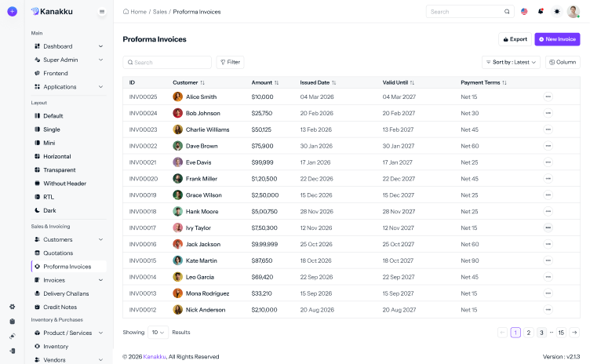Image resolution: width=590 pixels, height=364 pixels.
Task: Open the three-dot menu for Alice Smith
Action: tap(548, 96)
